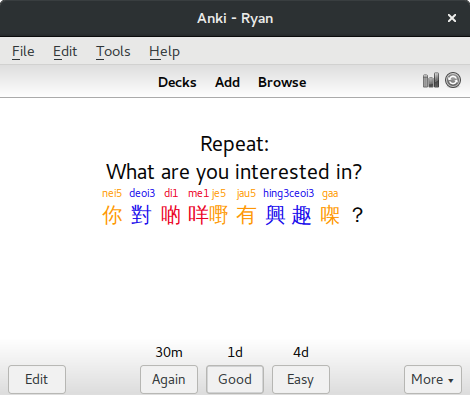This screenshot has height=395, width=470.
Task: Click the romanization "di1"
Action: point(171,193)
